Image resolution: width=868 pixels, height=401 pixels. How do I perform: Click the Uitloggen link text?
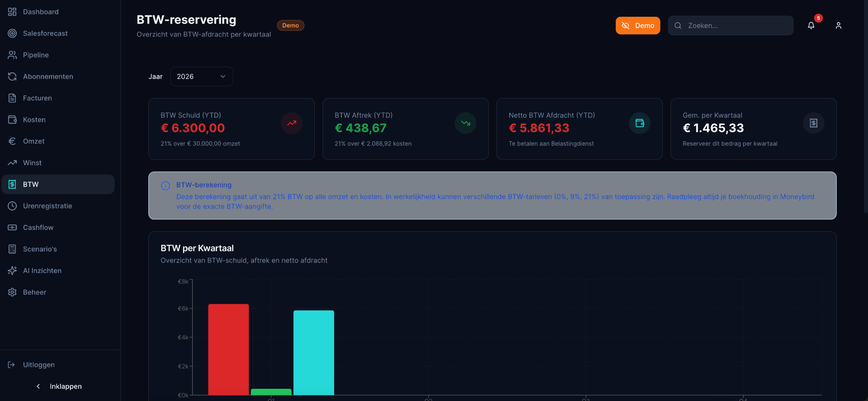click(39, 365)
